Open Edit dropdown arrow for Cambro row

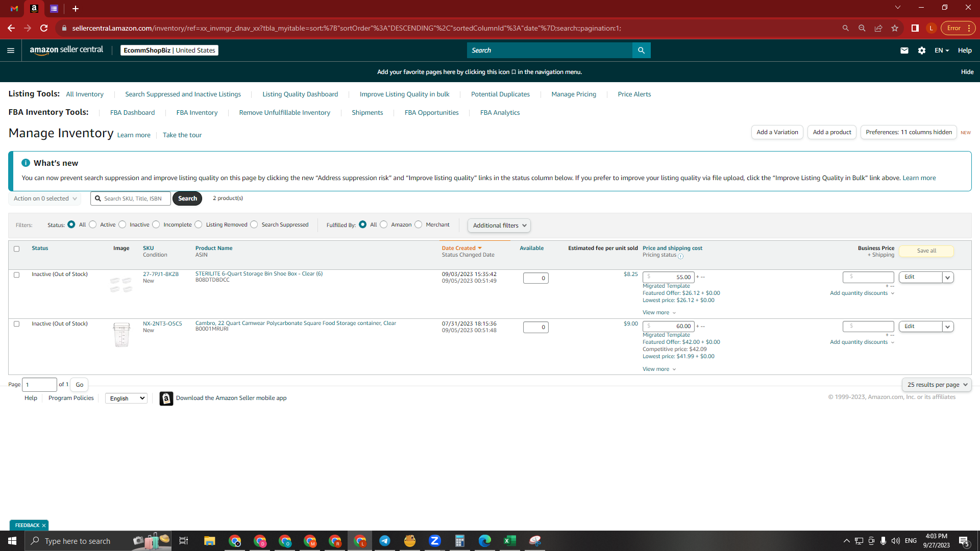pos(948,327)
